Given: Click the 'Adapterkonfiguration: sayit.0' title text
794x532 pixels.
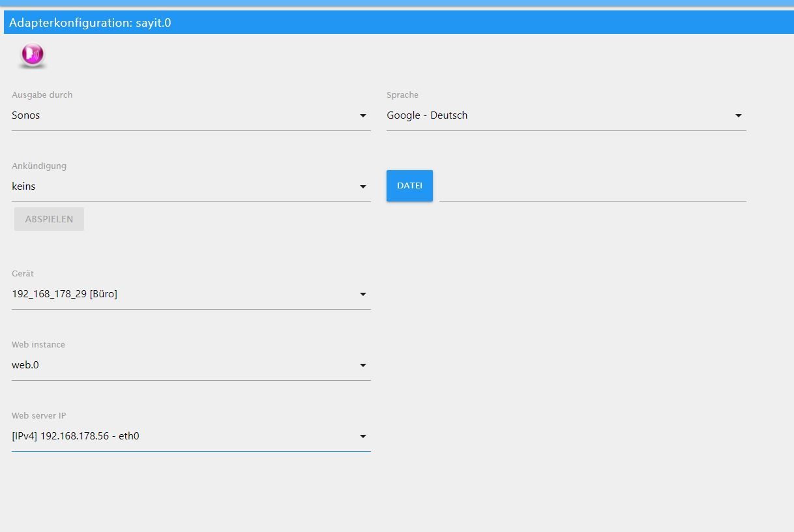Looking at the screenshot, I should [90, 23].
